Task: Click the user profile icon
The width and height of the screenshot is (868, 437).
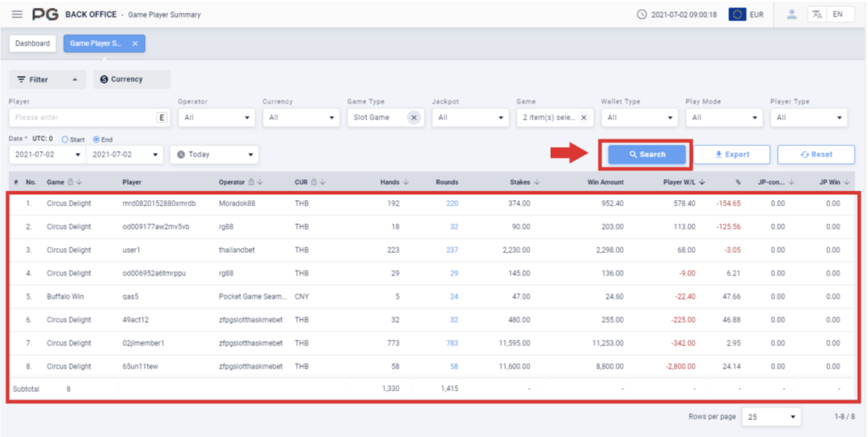Action: click(791, 15)
